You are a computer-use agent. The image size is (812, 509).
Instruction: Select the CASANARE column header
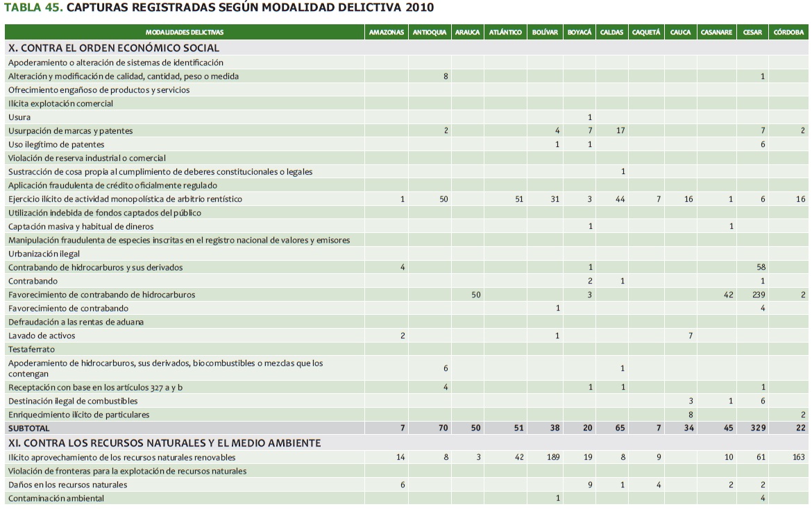click(716, 33)
